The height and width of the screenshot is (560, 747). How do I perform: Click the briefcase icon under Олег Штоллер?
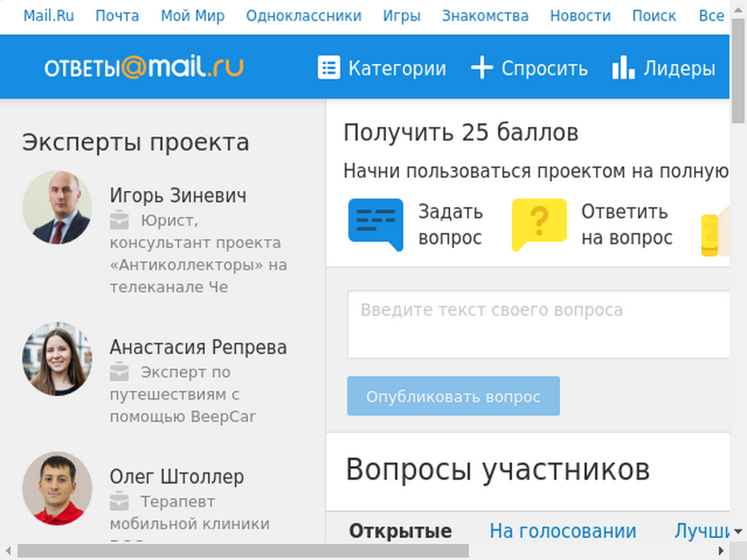point(119,501)
